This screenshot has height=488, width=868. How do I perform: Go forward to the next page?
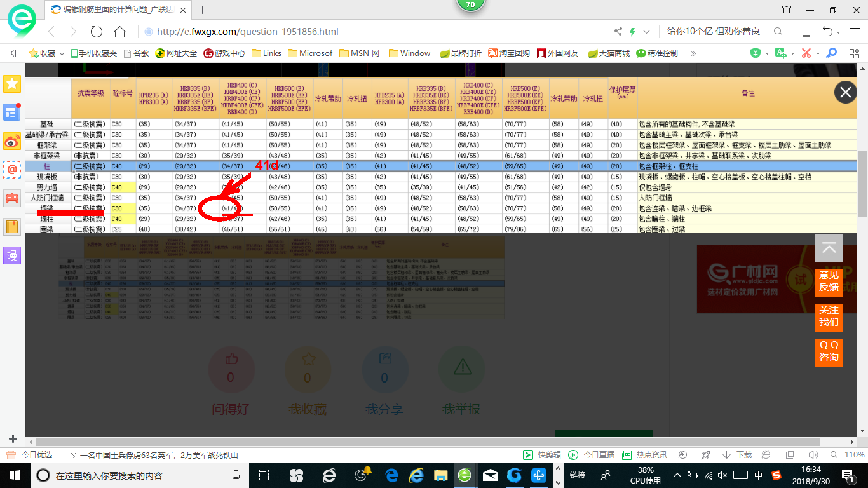(x=73, y=32)
